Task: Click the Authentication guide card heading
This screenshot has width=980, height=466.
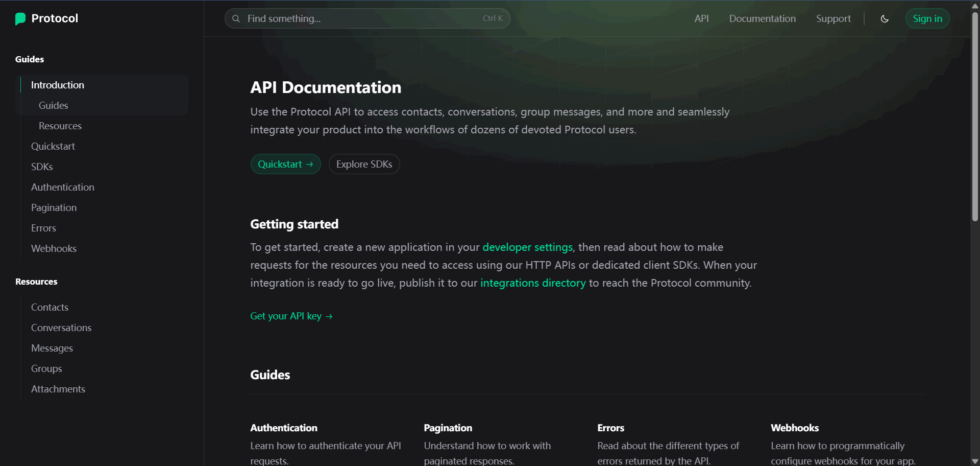Action: pos(284,428)
